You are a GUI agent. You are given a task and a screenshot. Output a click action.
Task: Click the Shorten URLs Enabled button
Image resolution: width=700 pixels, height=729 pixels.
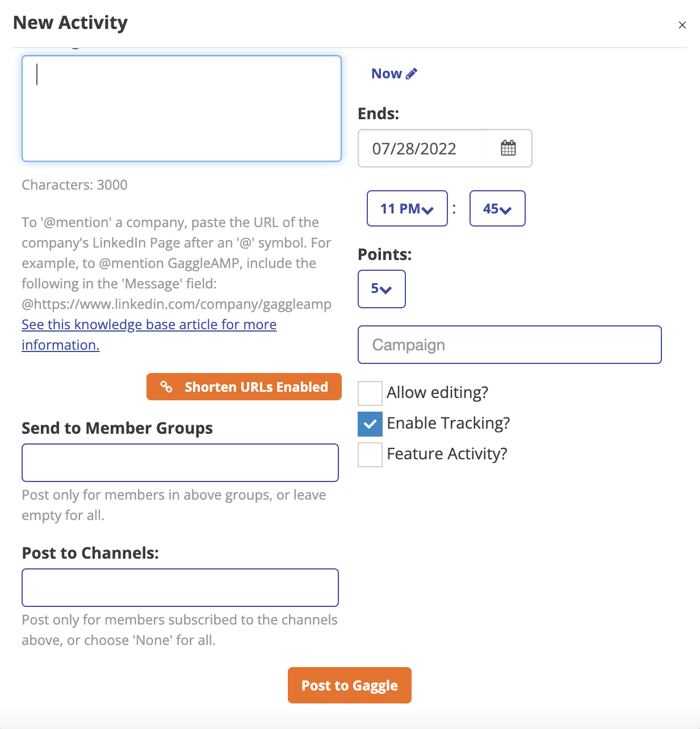click(x=244, y=387)
